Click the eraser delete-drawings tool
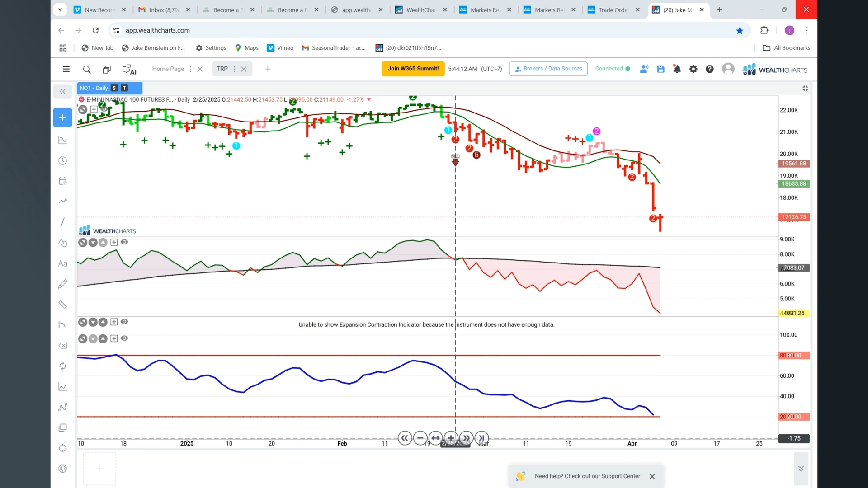Viewport: 868px width, 488px height. point(63,346)
